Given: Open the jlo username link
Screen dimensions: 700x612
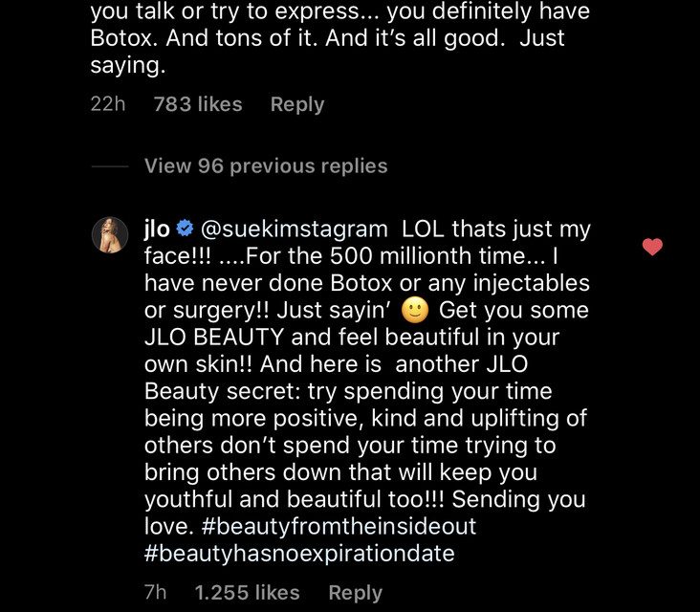Looking at the screenshot, I should (157, 229).
